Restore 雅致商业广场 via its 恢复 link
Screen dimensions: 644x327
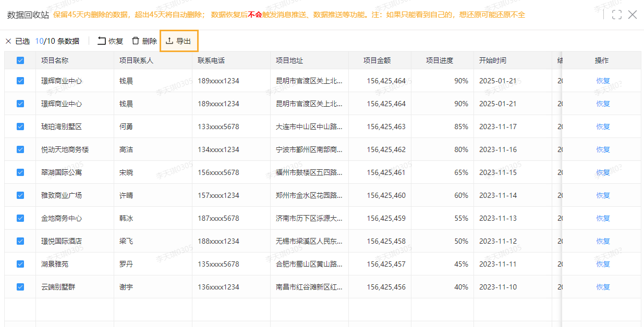tap(602, 195)
